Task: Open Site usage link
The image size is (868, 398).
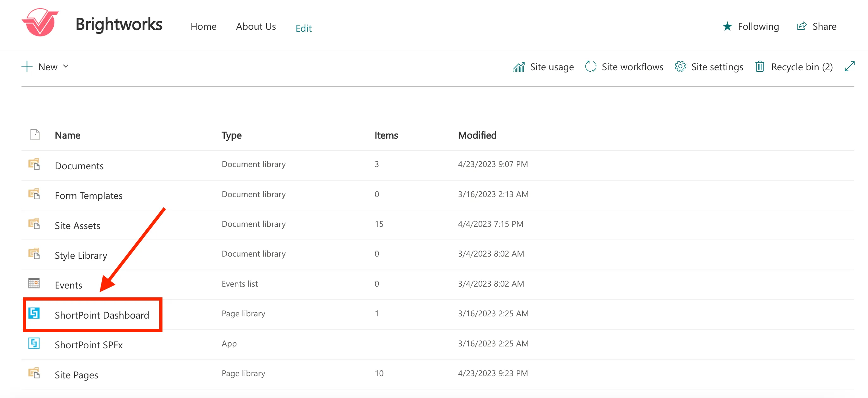Action: point(552,67)
